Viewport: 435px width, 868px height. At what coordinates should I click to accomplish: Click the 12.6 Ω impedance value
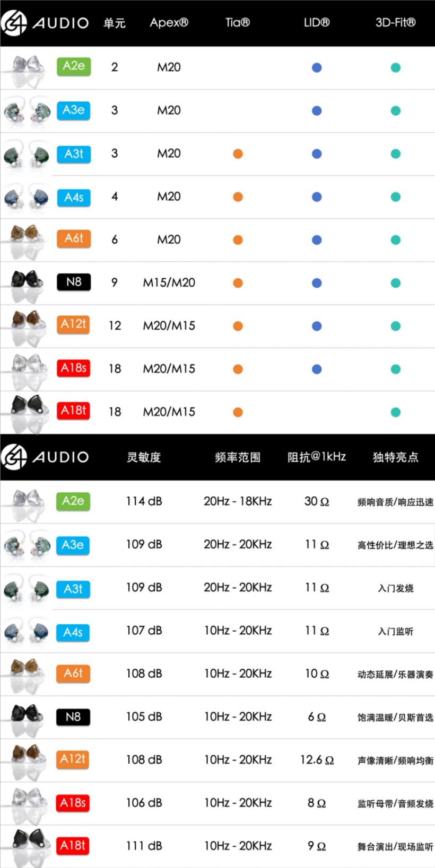pyautogui.click(x=317, y=760)
